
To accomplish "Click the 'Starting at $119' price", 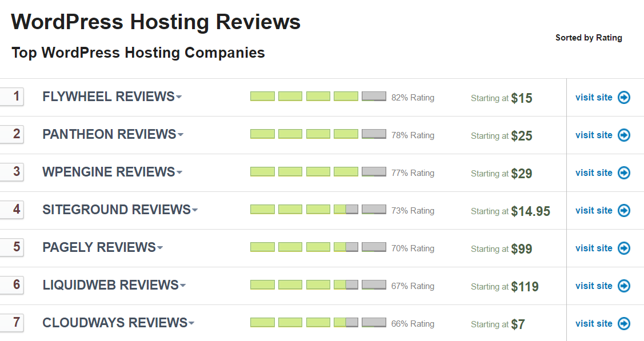I will (x=505, y=287).
